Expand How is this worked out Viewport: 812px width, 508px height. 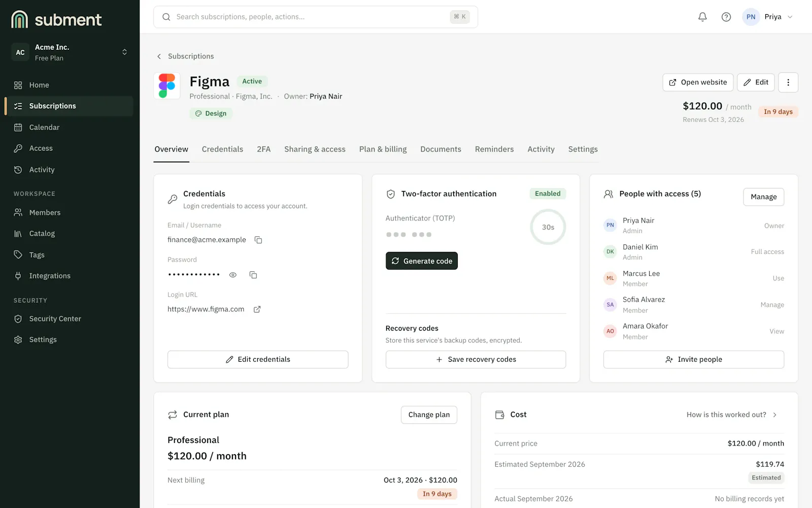point(732,415)
